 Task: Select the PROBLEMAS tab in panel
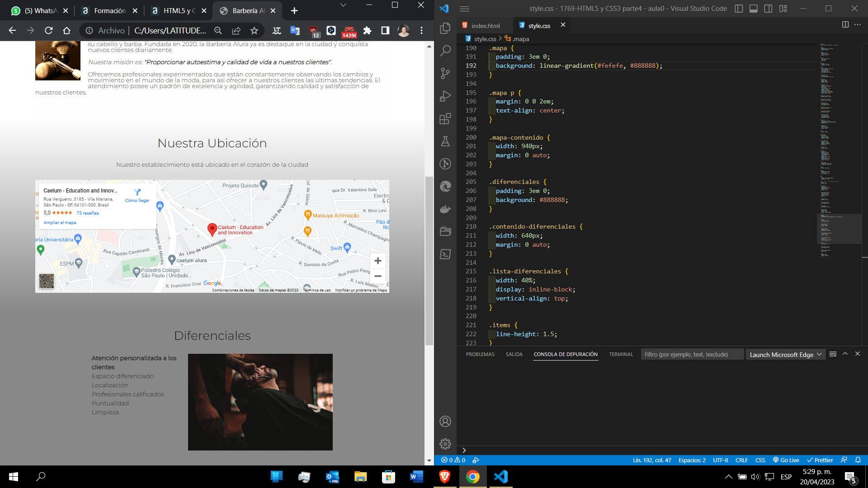[x=481, y=355]
